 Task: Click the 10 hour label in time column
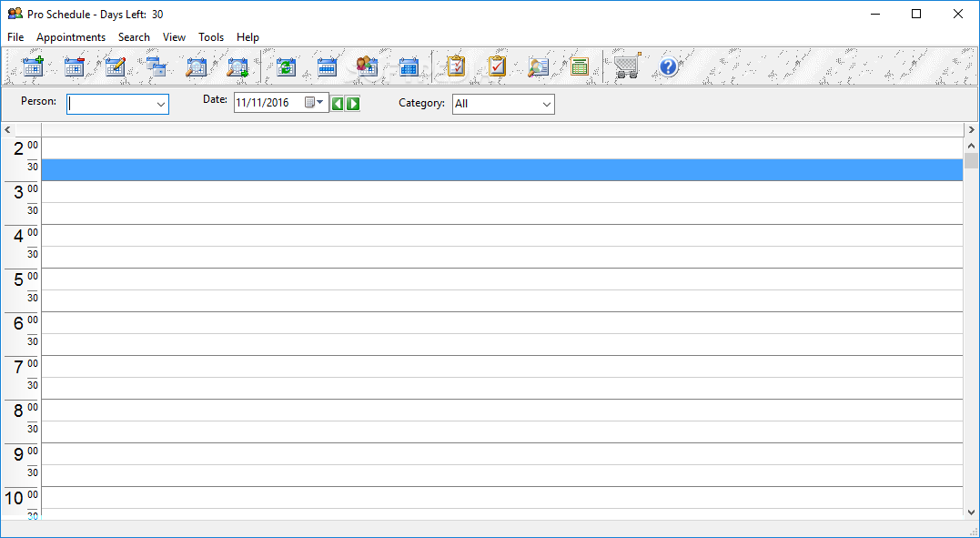pos(14,499)
